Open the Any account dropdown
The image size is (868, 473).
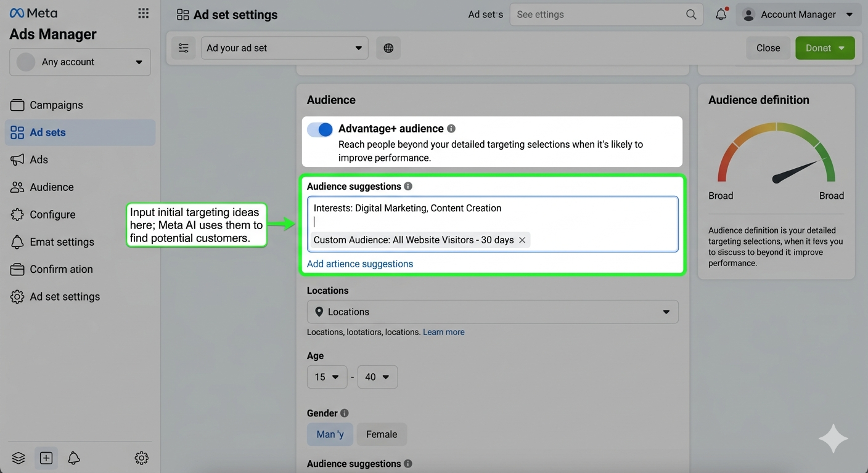click(80, 62)
